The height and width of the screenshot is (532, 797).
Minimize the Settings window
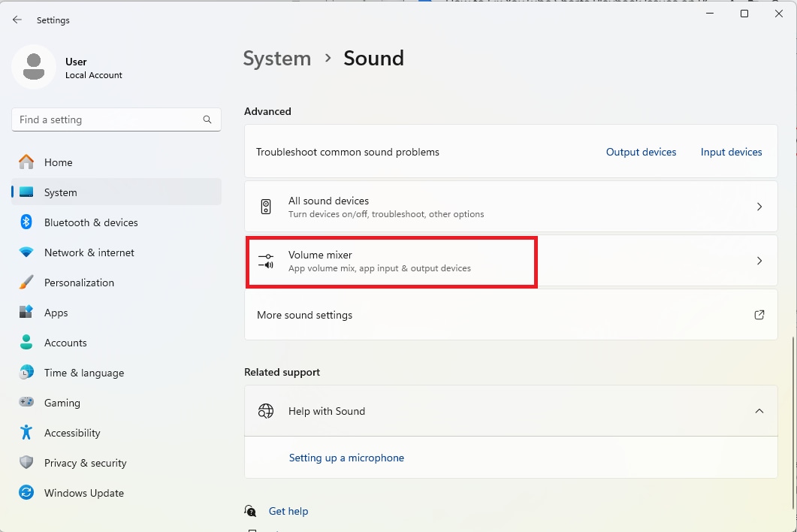click(x=710, y=14)
